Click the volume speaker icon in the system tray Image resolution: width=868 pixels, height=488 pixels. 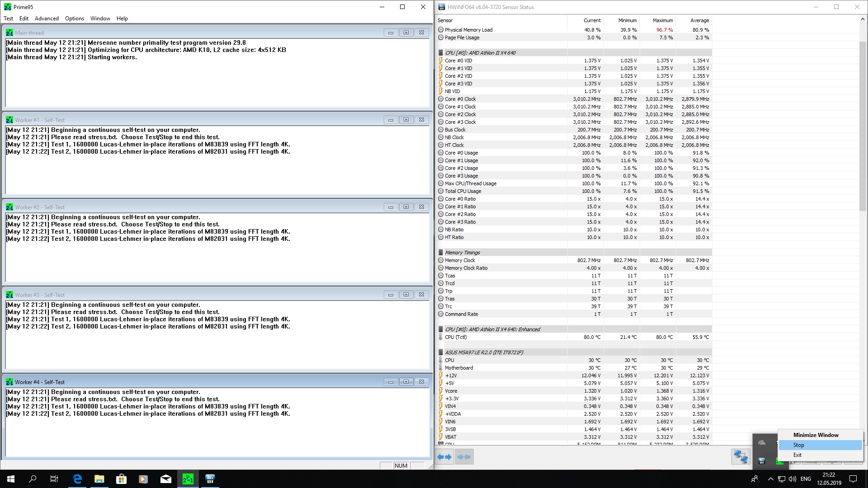tap(792, 479)
